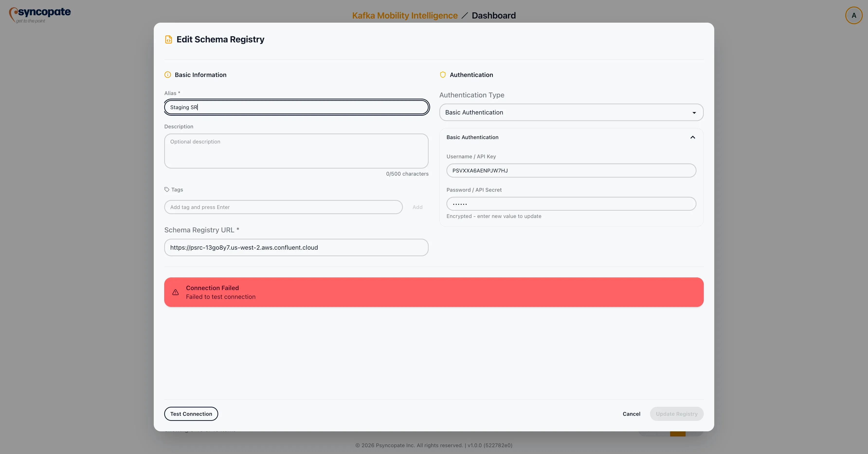Click the chevron on Authentication Type selector

[x=694, y=112]
